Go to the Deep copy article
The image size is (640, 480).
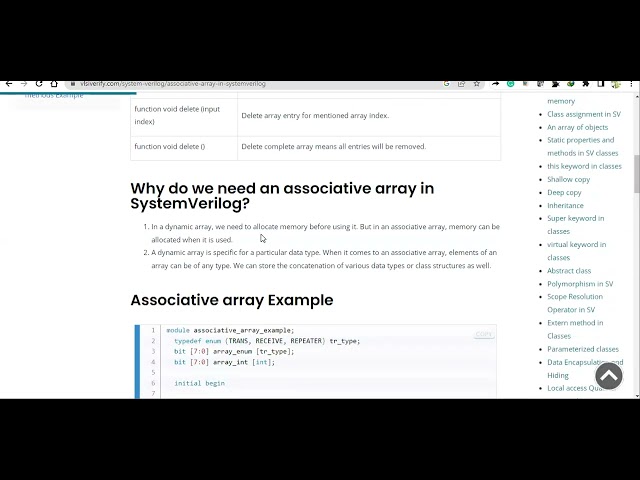pos(564,192)
